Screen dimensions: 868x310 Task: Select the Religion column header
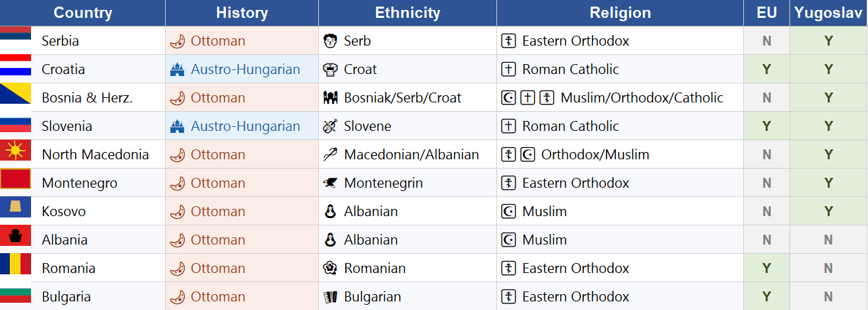[620, 13]
